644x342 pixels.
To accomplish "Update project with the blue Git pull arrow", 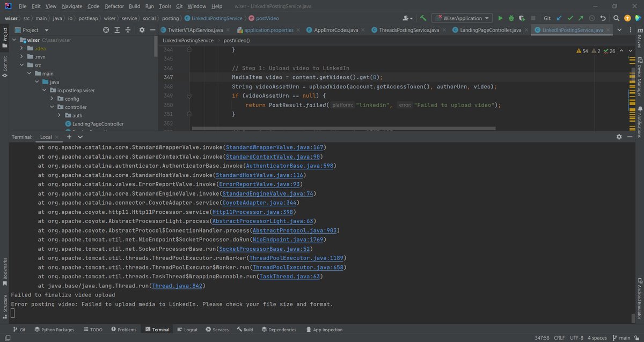I will 559,18.
